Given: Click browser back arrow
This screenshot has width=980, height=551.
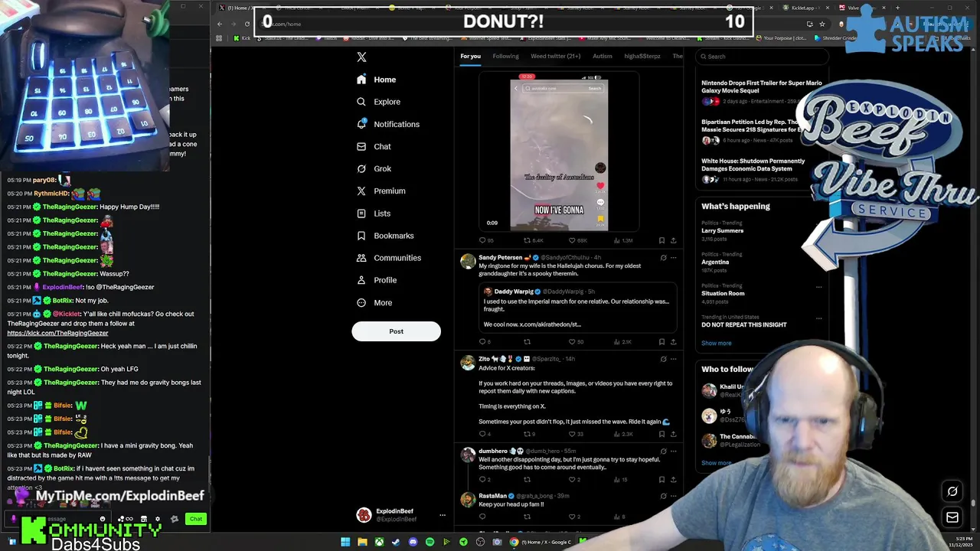Looking at the screenshot, I should 220,24.
